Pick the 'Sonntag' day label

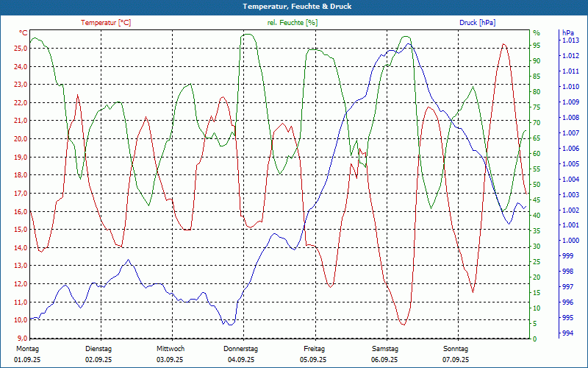tap(456, 349)
